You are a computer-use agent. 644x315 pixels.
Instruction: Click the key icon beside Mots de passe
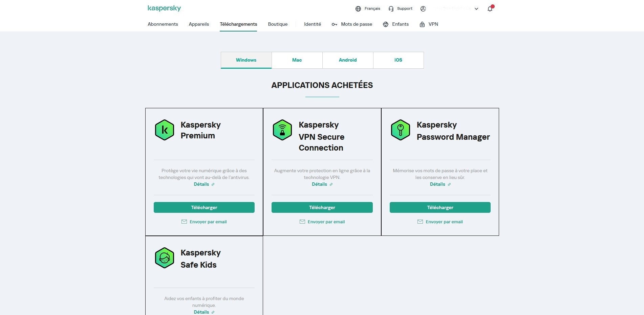tap(335, 24)
